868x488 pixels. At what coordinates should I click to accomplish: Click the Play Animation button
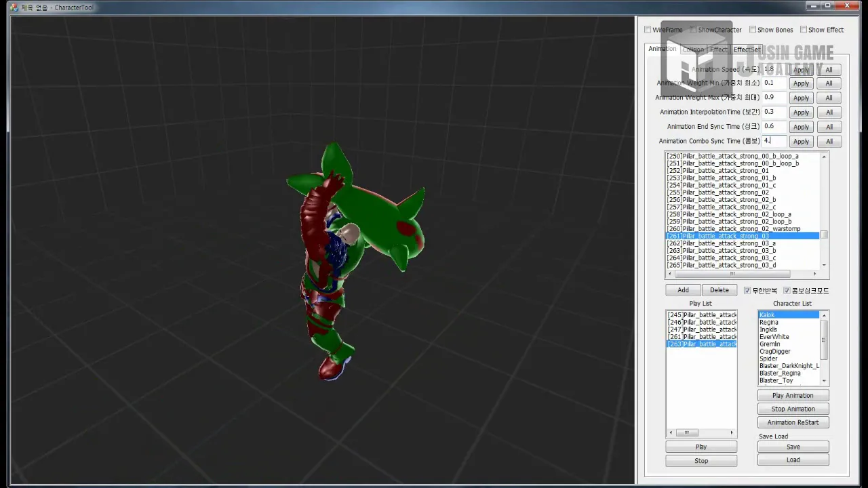793,395
